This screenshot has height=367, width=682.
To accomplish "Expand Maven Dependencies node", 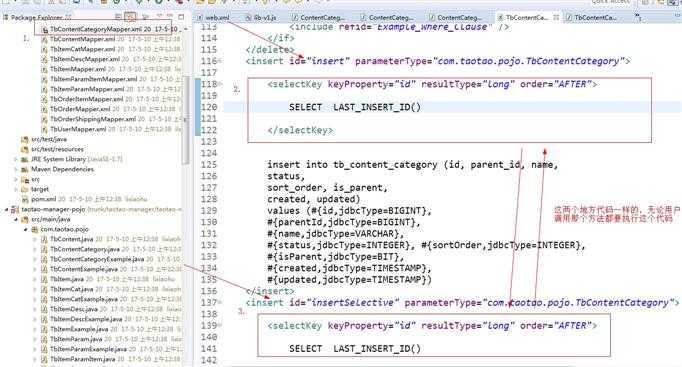I will tap(17, 169).
